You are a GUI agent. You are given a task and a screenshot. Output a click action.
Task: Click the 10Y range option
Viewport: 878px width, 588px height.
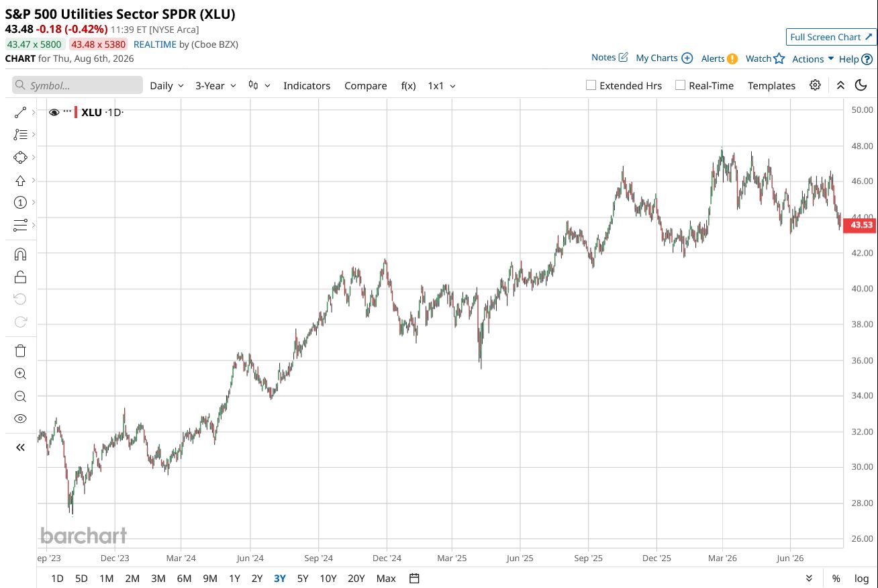pyautogui.click(x=328, y=579)
